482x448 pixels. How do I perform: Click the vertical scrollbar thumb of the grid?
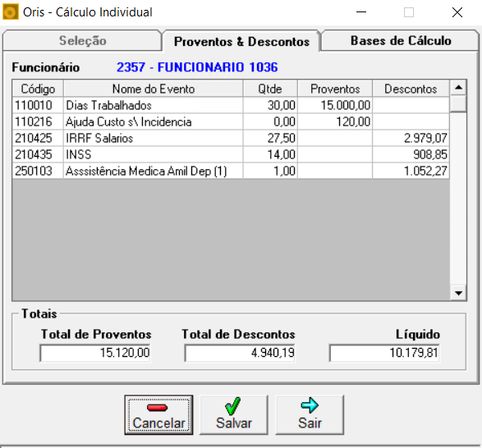(x=458, y=103)
